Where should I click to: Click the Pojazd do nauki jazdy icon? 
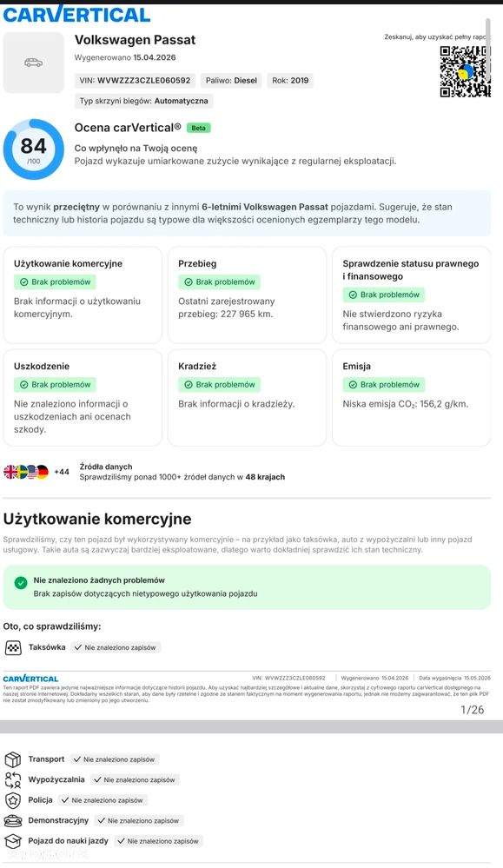(13, 841)
